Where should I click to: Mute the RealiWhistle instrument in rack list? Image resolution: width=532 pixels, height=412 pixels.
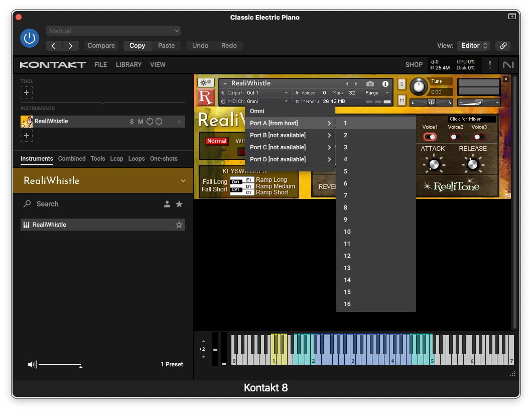tap(141, 122)
